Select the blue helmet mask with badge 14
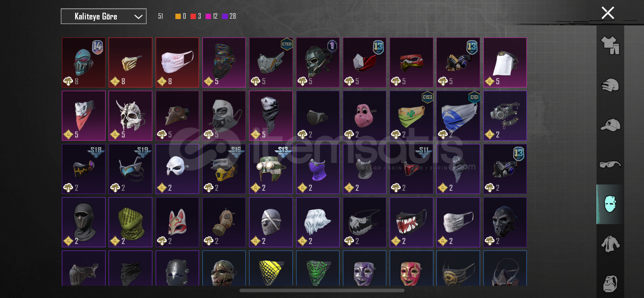The width and height of the screenshot is (644, 298). (84, 62)
